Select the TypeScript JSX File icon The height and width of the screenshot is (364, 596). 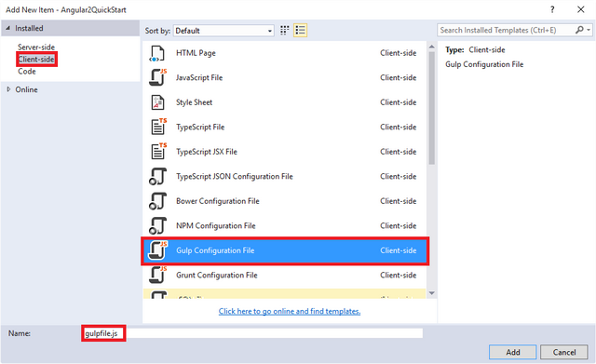[x=158, y=152]
